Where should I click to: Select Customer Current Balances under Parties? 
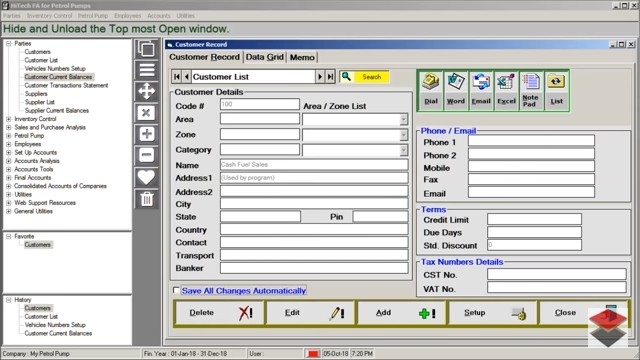tap(58, 77)
